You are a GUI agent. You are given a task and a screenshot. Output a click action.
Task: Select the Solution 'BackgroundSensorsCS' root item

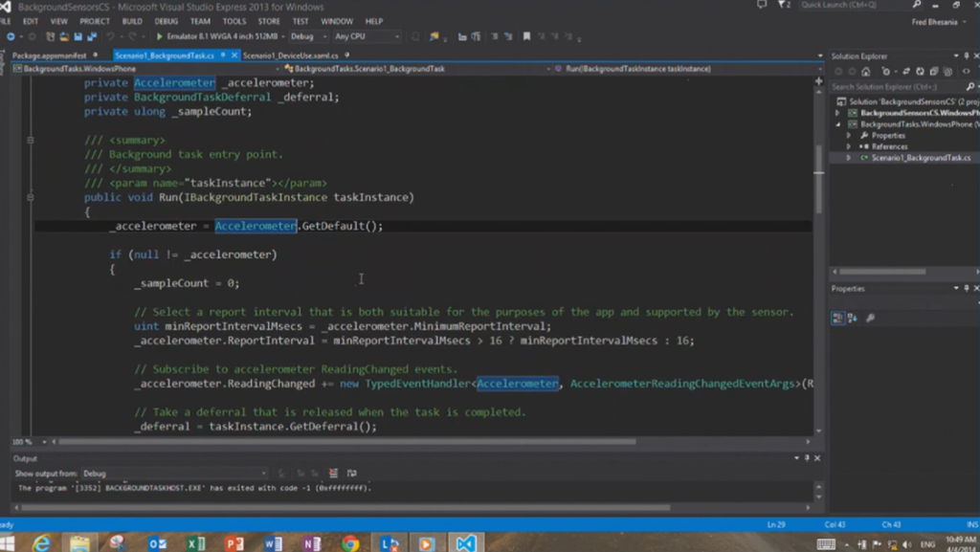(x=907, y=101)
